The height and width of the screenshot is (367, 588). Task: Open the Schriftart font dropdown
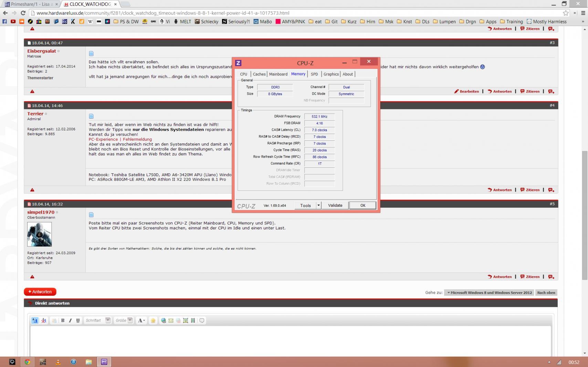tap(98, 321)
